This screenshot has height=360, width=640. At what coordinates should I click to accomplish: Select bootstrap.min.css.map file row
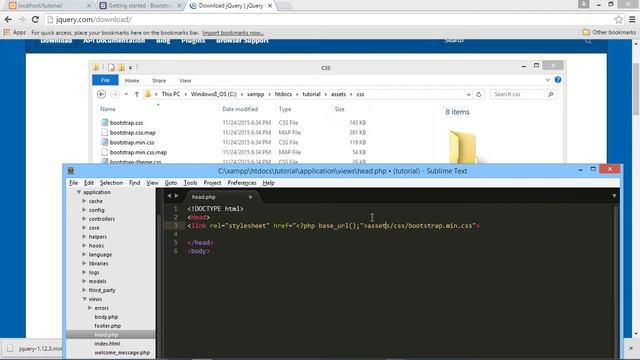pos(233,152)
